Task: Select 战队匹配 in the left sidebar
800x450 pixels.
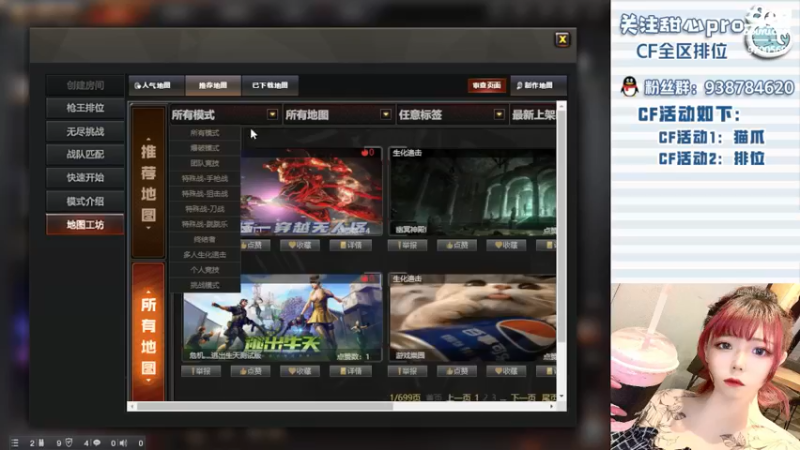Action: pyautogui.click(x=85, y=154)
